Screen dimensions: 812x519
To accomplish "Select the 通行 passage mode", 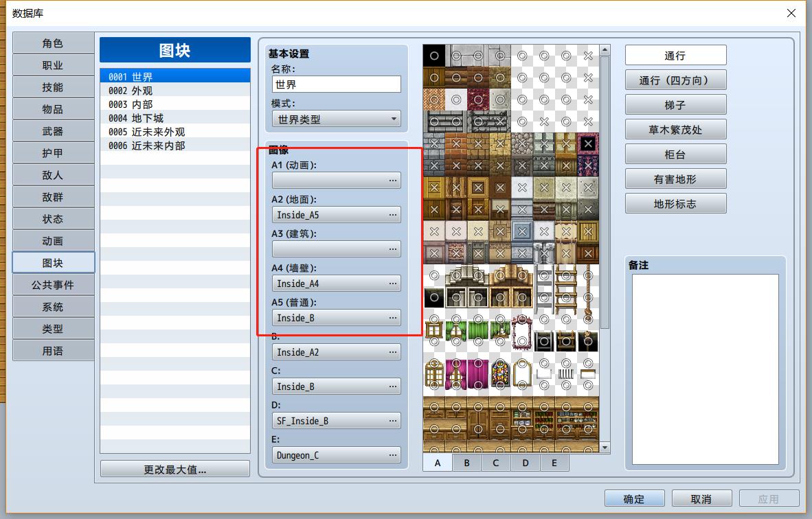I will point(676,56).
